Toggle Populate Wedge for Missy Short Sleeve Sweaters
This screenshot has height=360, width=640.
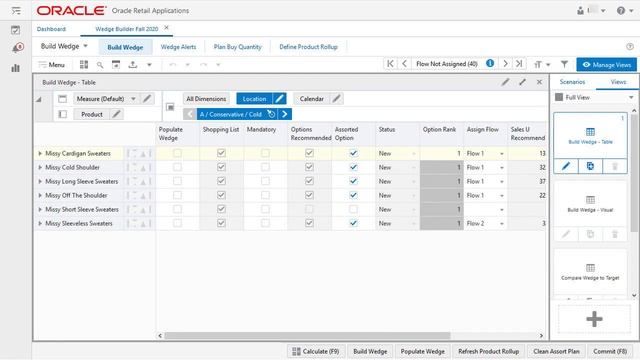tap(177, 209)
